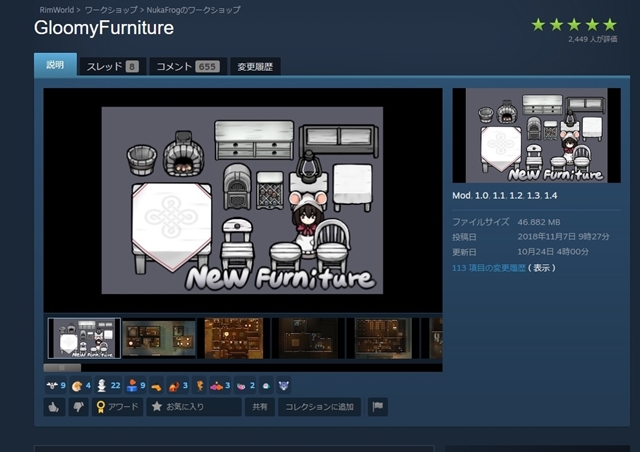Open 113 項目の変更履歴 link

point(489,268)
